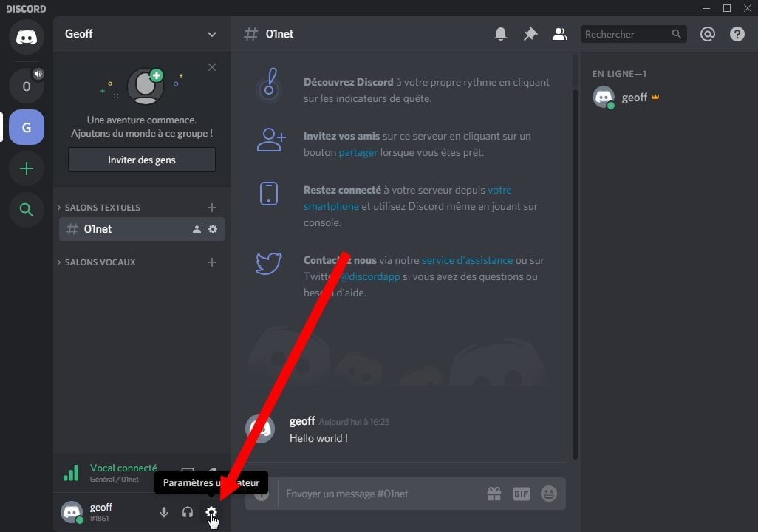Viewport: 758px width, 532px height.
Task: Select the server labeled 0
Action: click(27, 86)
